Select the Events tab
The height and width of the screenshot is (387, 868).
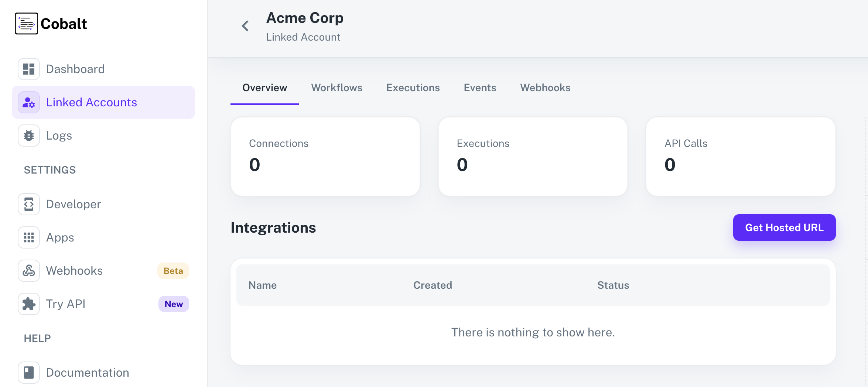[x=479, y=88]
